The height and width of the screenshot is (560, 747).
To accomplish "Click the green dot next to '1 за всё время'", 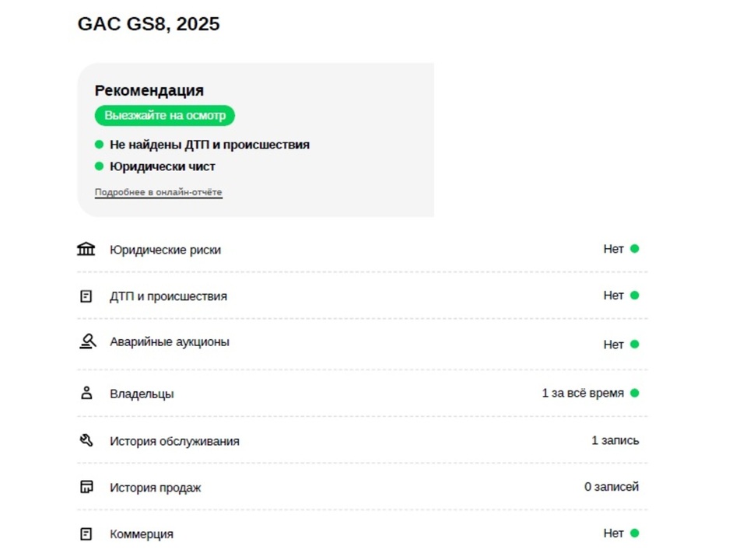I will tap(635, 393).
